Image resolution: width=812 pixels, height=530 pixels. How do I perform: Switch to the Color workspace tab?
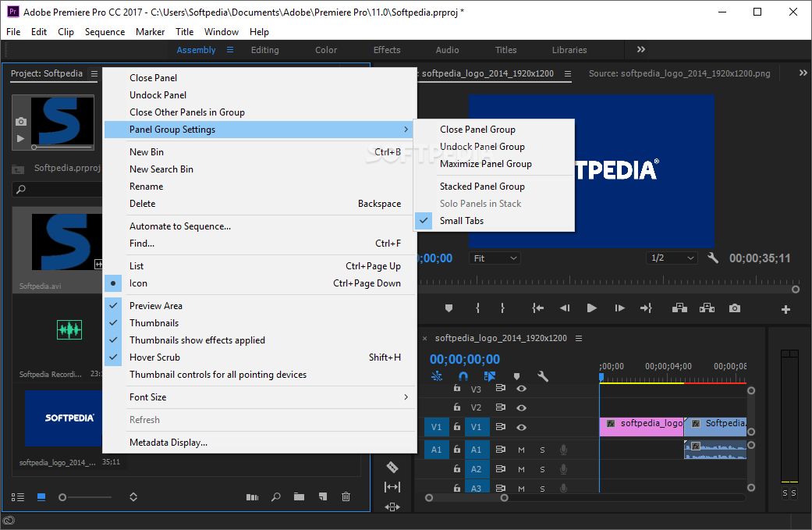click(326, 50)
